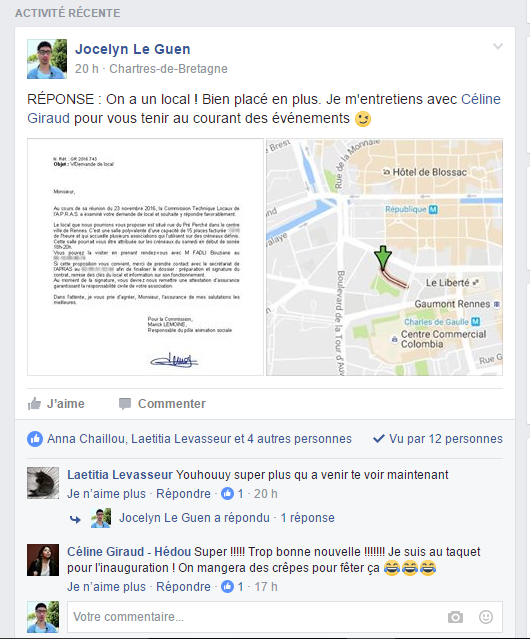The height and width of the screenshot is (639, 530).
Task: Click the Votre commentaire input field
Action: pyautogui.click(x=257, y=617)
